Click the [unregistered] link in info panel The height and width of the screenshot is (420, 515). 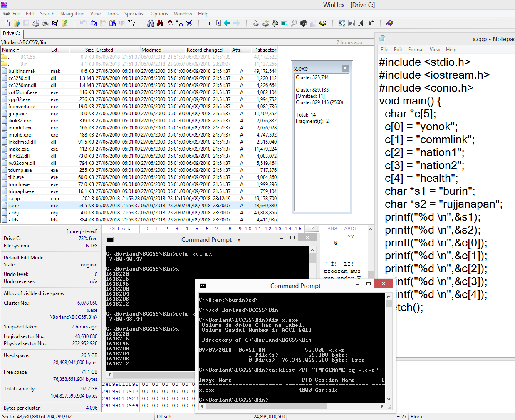coord(82,231)
